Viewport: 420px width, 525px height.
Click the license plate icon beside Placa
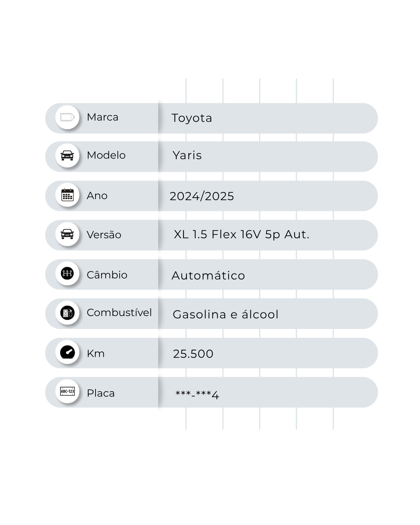pyautogui.click(x=67, y=391)
